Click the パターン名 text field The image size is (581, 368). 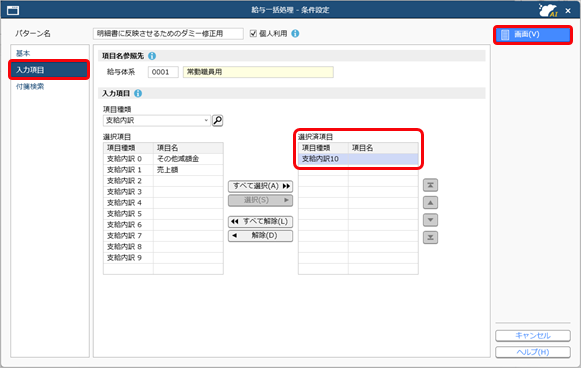tap(168, 34)
